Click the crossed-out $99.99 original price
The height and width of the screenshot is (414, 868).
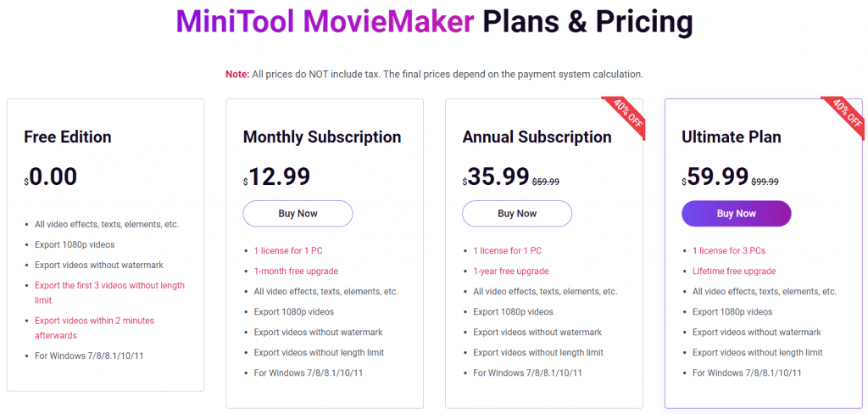765,181
